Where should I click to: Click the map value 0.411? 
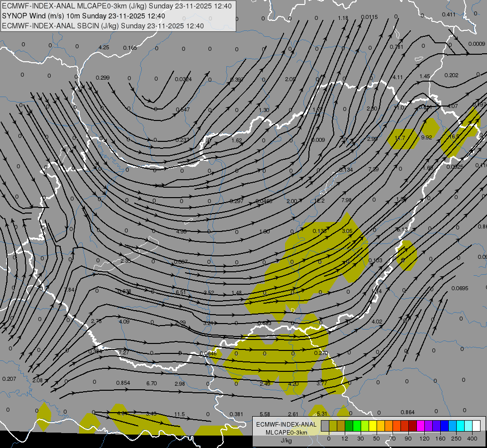[449, 14]
